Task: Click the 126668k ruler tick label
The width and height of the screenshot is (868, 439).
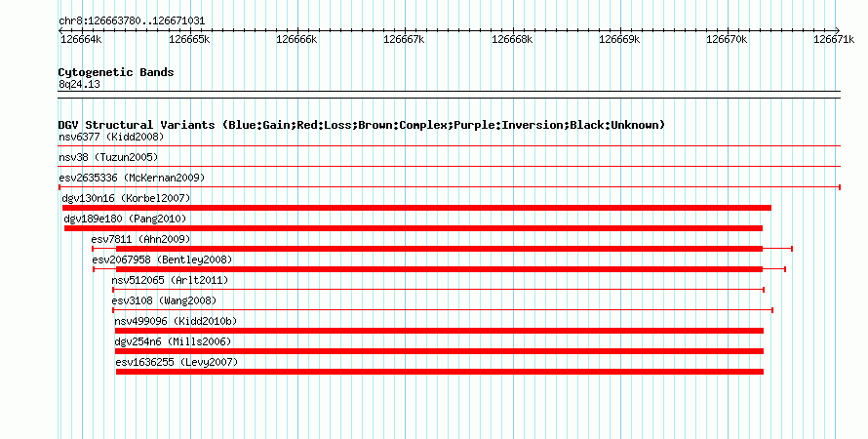Action: coord(512,39)
